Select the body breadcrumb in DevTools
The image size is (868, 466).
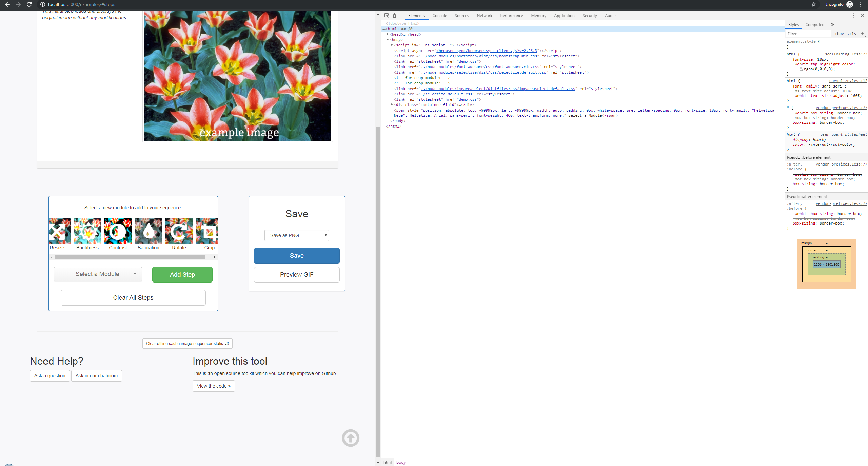401,462
